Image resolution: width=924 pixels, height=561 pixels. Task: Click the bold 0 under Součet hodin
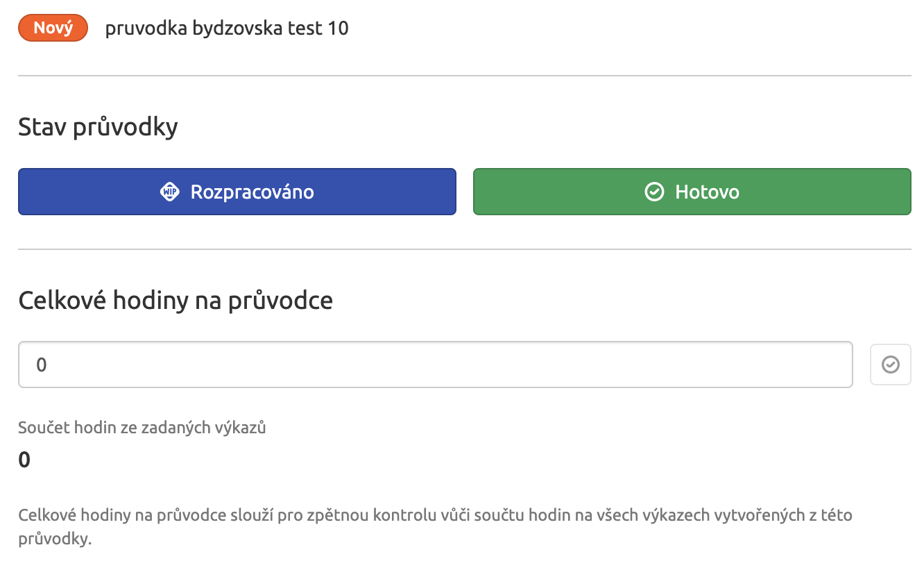(x=24, y=459)
